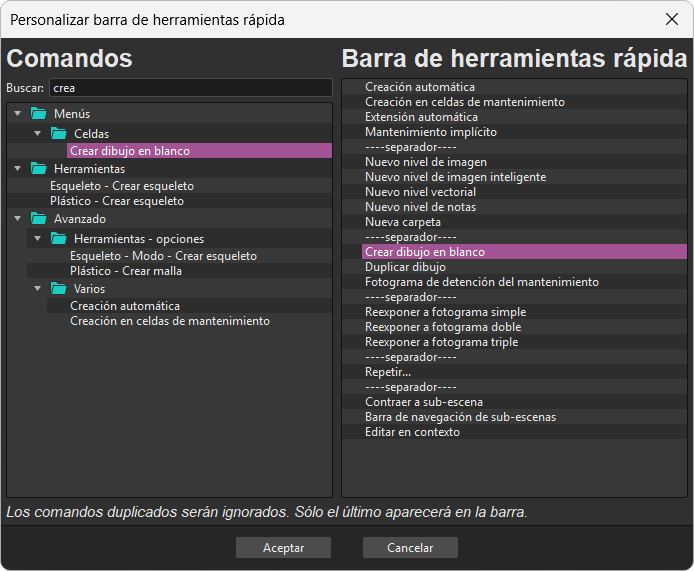694x571 pixels.
Task: Select 'Celdas' folder label
Action: [x=92, y=134]
